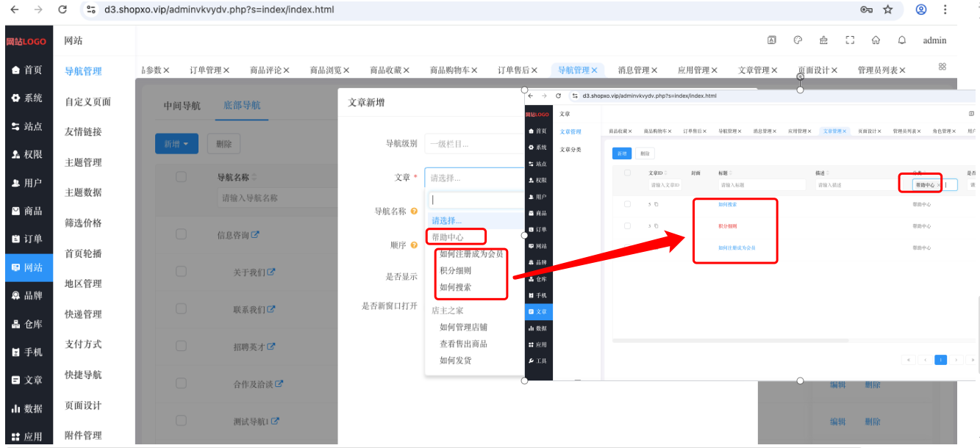Go to 商品 in the dark sidebar
The image size is (980, 448).
[x=26, y=211]
